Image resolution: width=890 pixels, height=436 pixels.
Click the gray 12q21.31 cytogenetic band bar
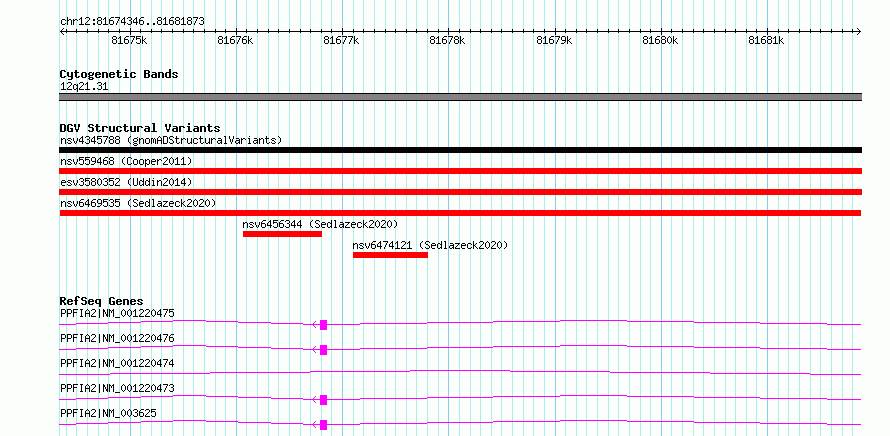460,97
